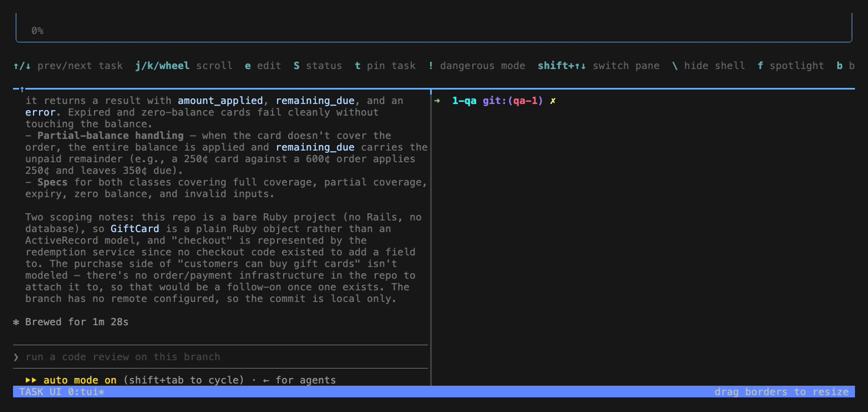Screen dimensions: 868x412
Task: Click the '1-qa' directory name in shell
Action: point(464,101)
